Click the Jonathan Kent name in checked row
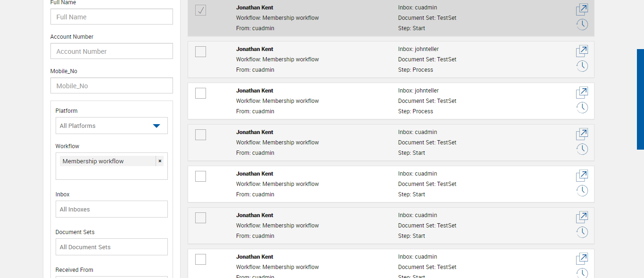Viewport: 644px width, 278px height. pos(255,8)
